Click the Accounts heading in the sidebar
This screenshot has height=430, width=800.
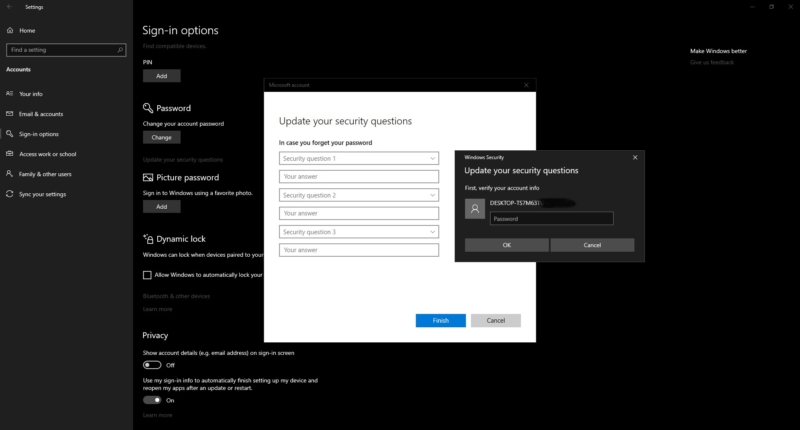(x=18, y=69)
